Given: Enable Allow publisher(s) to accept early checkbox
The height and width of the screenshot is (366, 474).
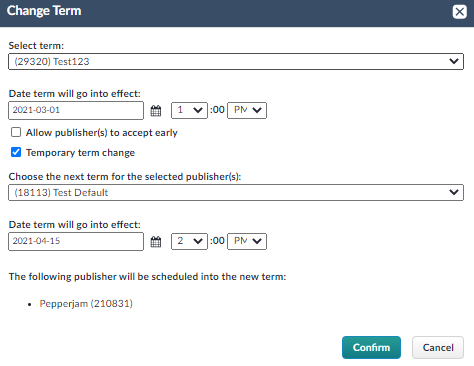Looking at the screenshot, I should click(x=16, y=132).
